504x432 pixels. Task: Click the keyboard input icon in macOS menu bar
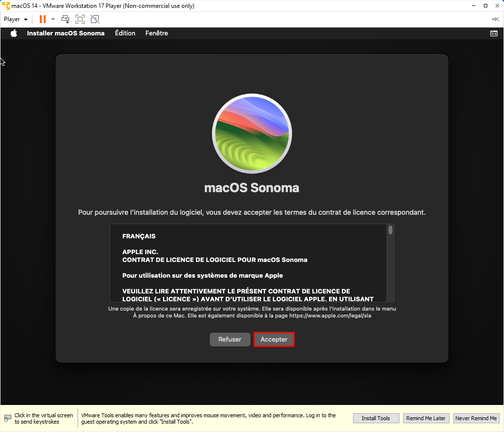(494, 33)
